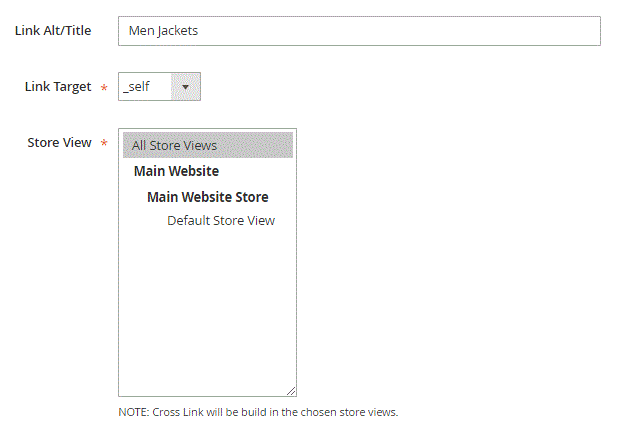
Task: Click the empty right part of the Alt/Title field
Action: tap(410, 31)
